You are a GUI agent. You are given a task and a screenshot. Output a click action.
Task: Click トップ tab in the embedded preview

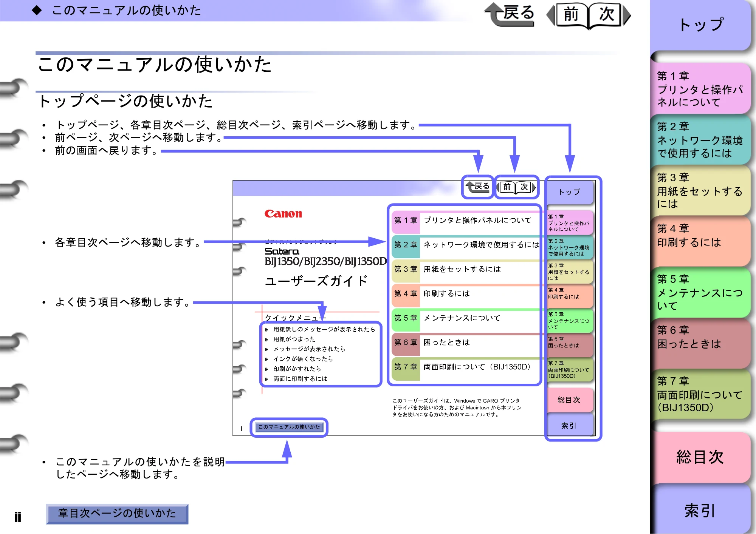(x=570, y=192)
